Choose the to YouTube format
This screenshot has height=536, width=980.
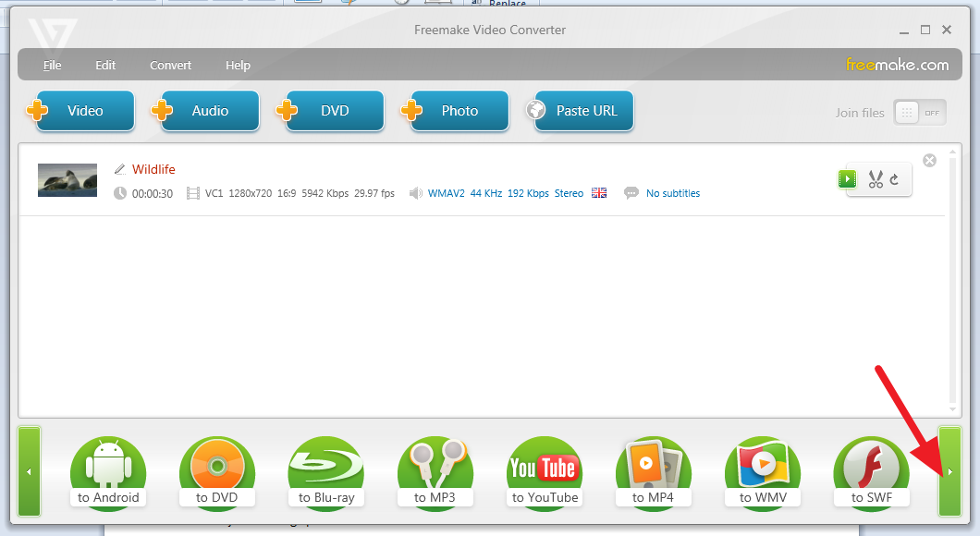[x=545, y=473]
